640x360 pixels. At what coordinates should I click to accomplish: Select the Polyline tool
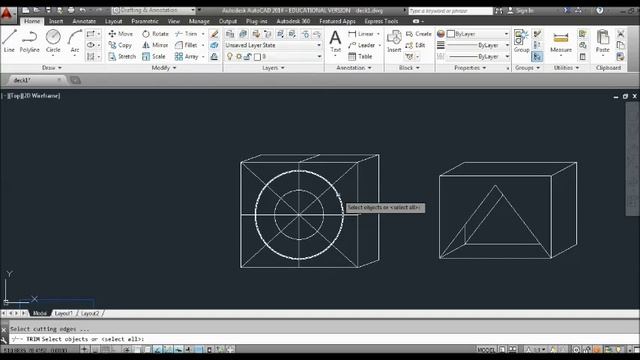[29, 41]
